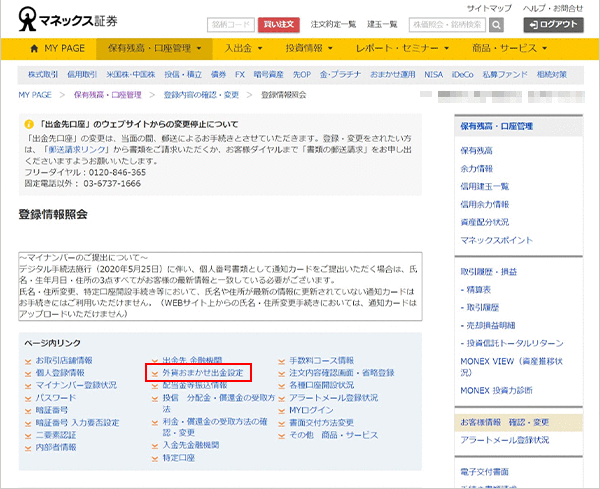Jump to 外貨おまかせ出金設定 section
The height and width of the screenshot is (489, 600).
(203, 373)
